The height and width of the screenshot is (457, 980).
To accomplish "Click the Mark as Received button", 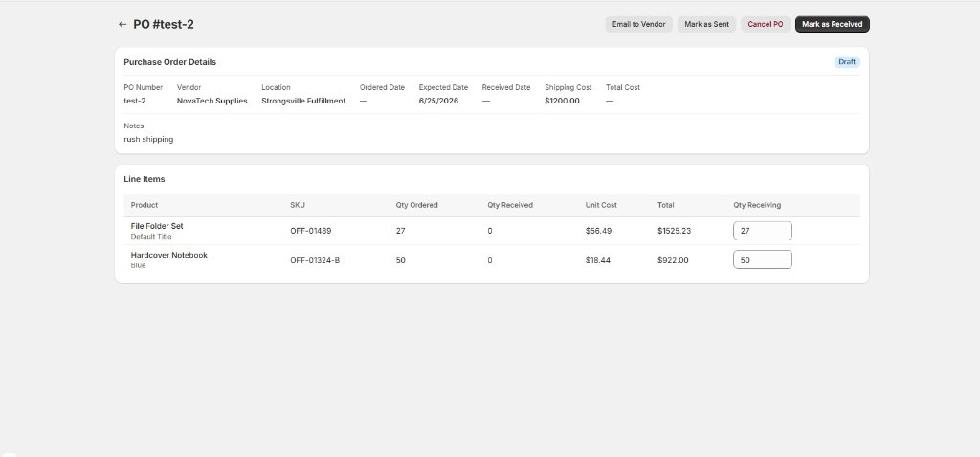I will 833,24.
